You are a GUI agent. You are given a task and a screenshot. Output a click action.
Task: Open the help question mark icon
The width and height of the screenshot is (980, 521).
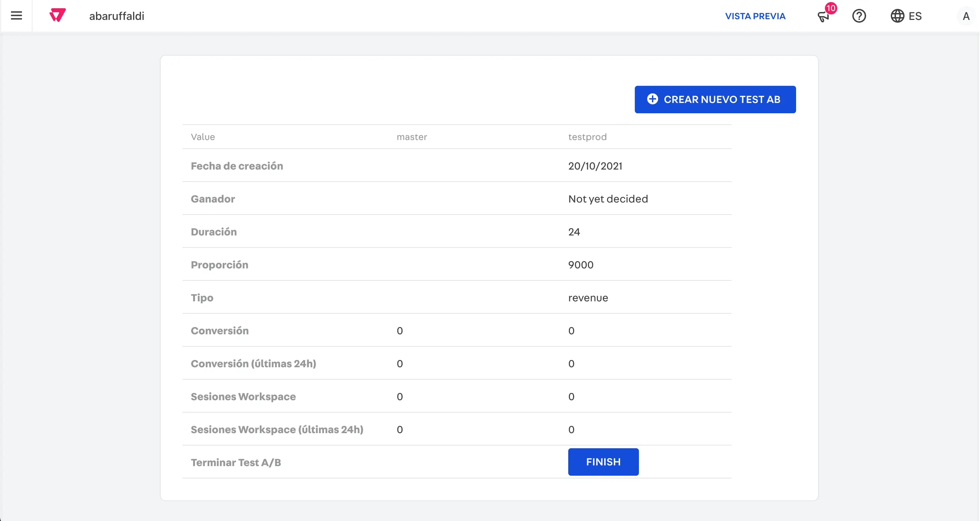pyautogui.click(x=859, y=16)
